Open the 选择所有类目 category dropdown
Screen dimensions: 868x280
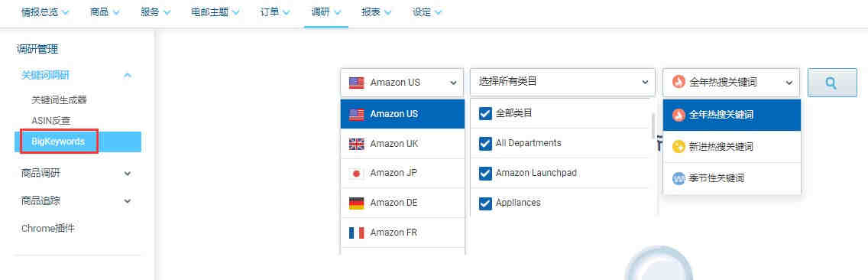point(562,83)
